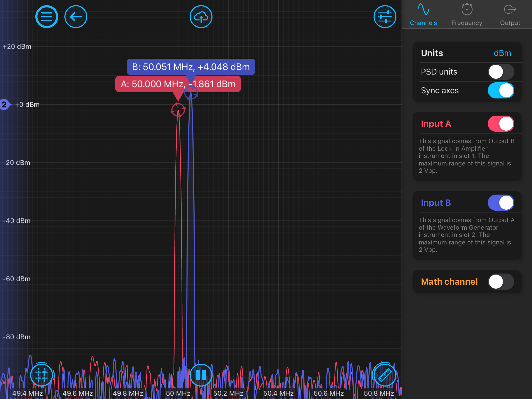Viewport: 532px width, 399px height.
Task: Tap the cloud upload icon
Action: click(x=201, y=17)
